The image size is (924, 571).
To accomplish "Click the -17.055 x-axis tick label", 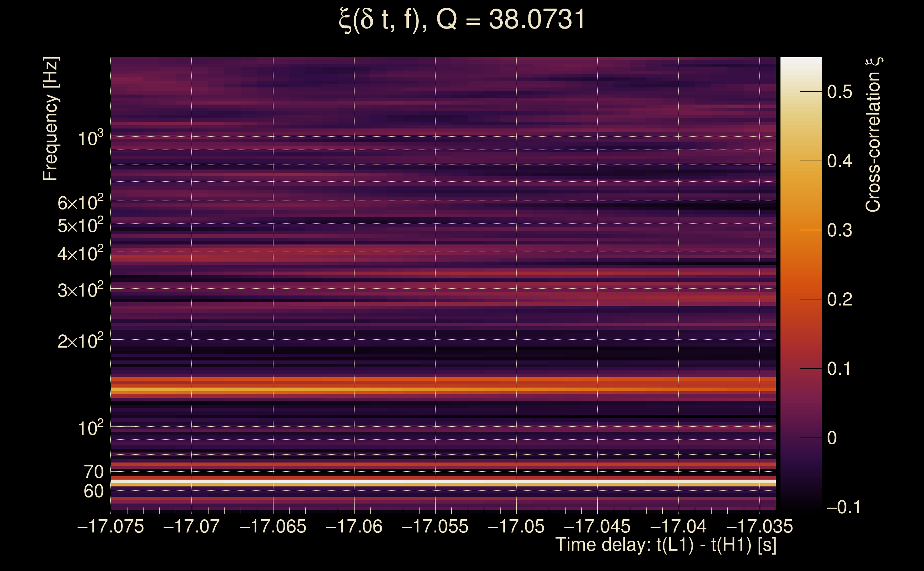I will tap(435, 527).
